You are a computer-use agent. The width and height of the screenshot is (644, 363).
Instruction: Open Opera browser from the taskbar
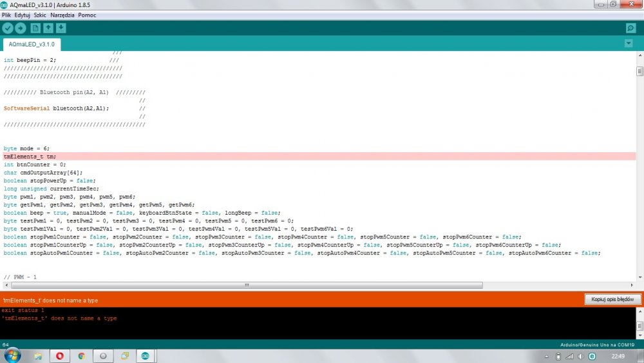[x=59, y=356]
